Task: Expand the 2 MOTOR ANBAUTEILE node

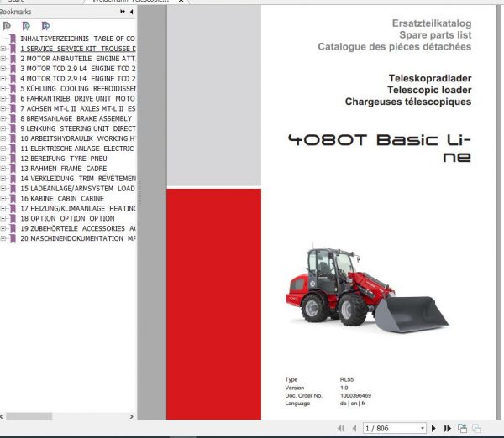Action: (x=3, y=59)
